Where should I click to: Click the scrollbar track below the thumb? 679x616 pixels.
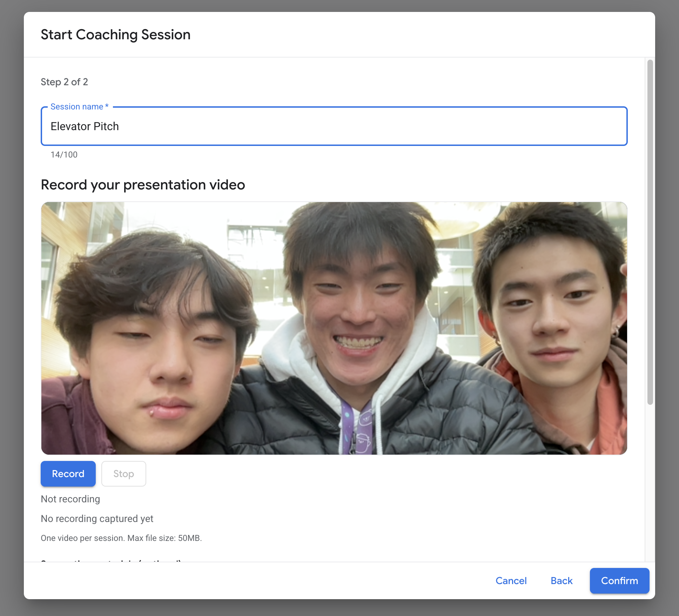coord(650,484)
